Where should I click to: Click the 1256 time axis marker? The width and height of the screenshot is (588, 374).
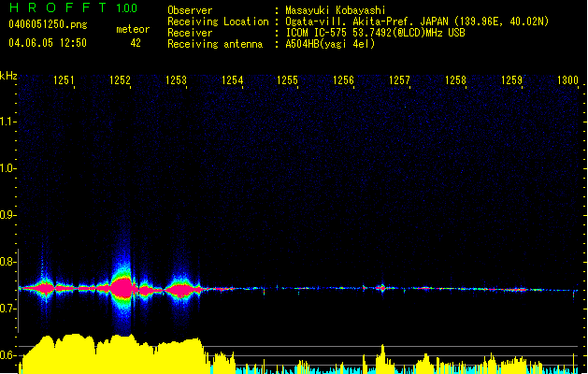click(x=343, y=79)
